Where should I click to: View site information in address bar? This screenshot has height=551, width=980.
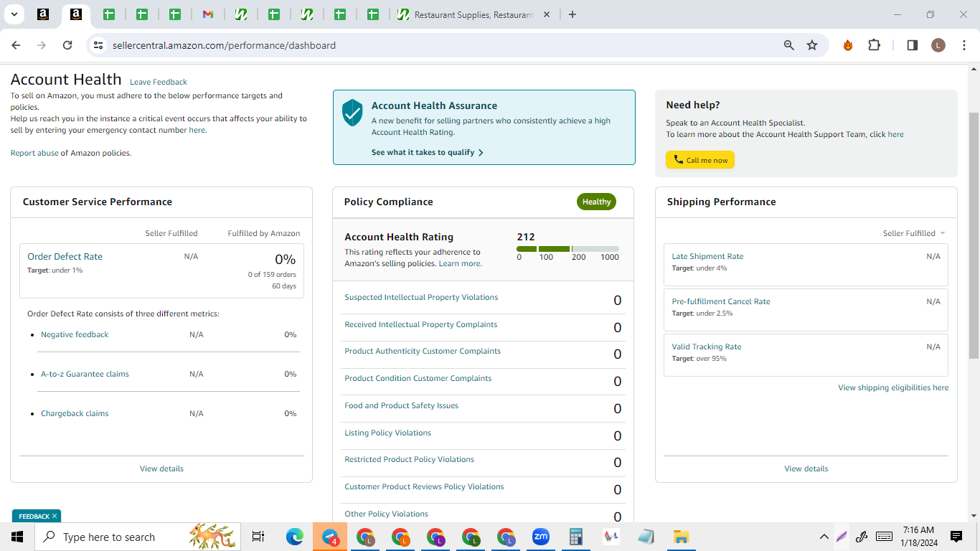coord(99,45)
